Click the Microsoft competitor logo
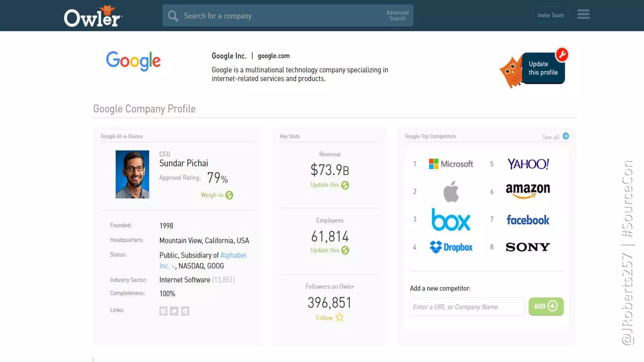The image size is (644, 362). pyautogui.click(x=451, y=164)
